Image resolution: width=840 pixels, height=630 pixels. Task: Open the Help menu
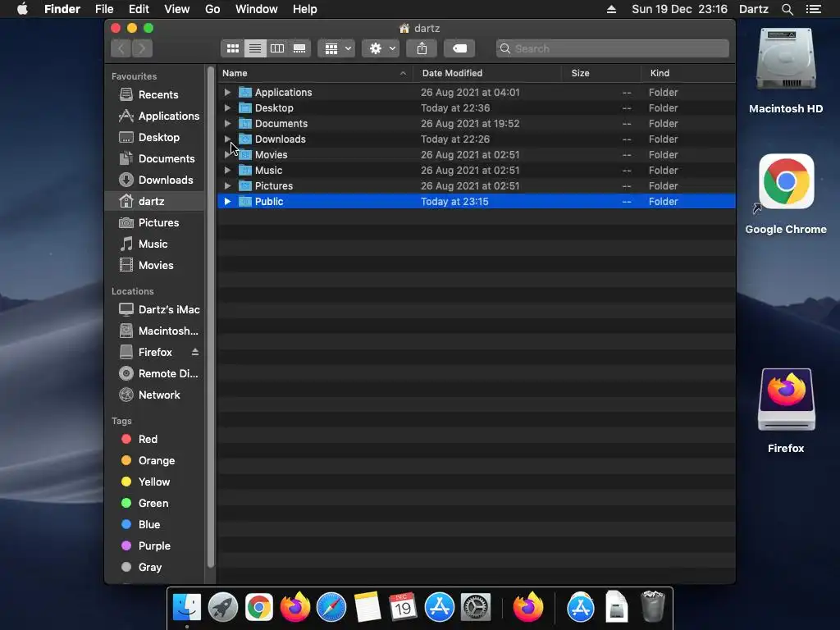[x=305, y=9]
